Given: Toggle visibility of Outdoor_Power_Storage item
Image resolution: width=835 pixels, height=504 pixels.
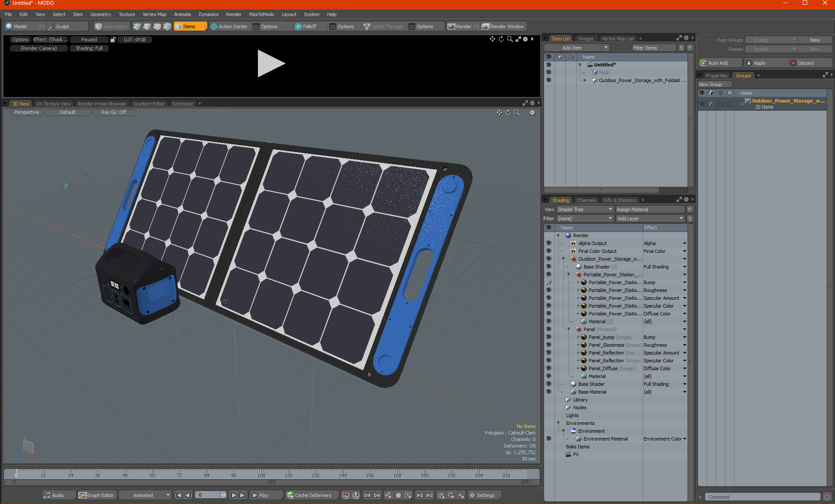Looking at the screenshot, I should click(x=548, y=80).
